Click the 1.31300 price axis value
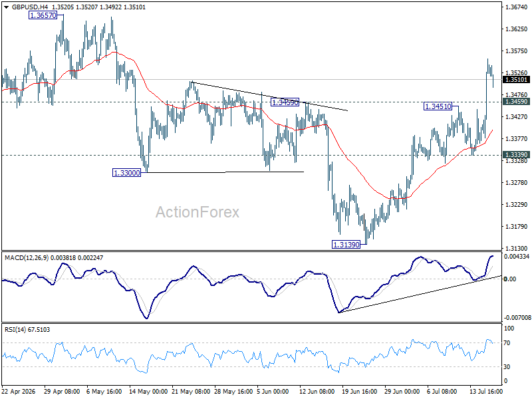 pyautogui.click(x=516, y=248)
